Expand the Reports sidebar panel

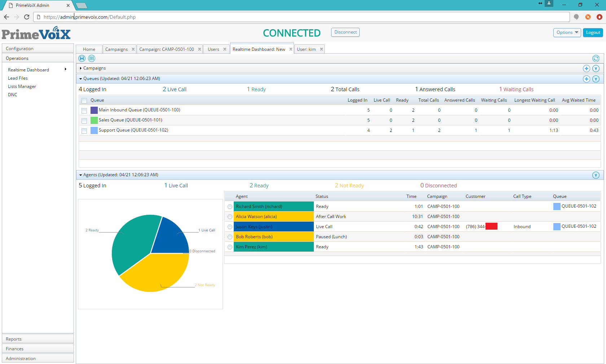(x=38, y=339)
